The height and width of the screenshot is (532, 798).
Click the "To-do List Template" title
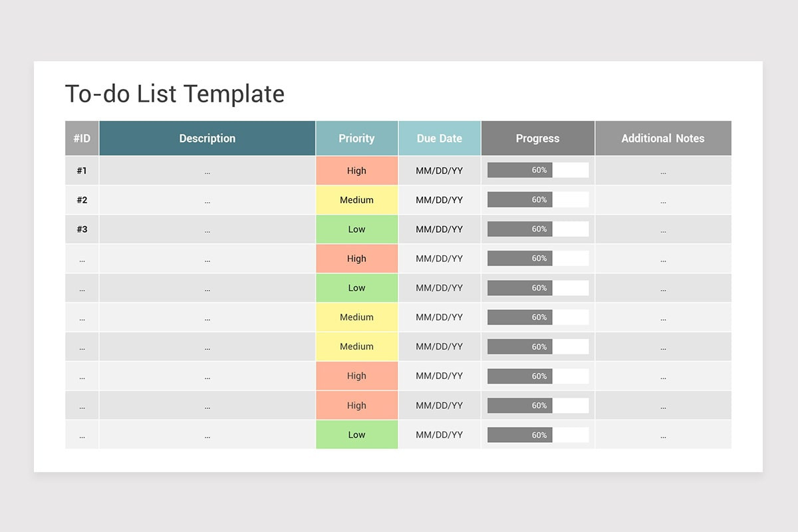coord(175,94)
